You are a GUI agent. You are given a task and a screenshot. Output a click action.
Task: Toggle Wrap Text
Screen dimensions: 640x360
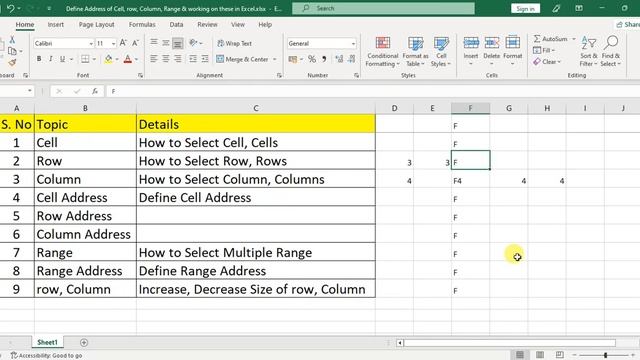[234, 43]
